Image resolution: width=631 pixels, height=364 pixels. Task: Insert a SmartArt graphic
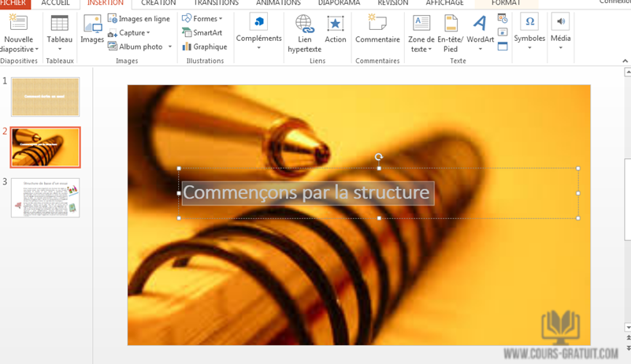point(202,33)
